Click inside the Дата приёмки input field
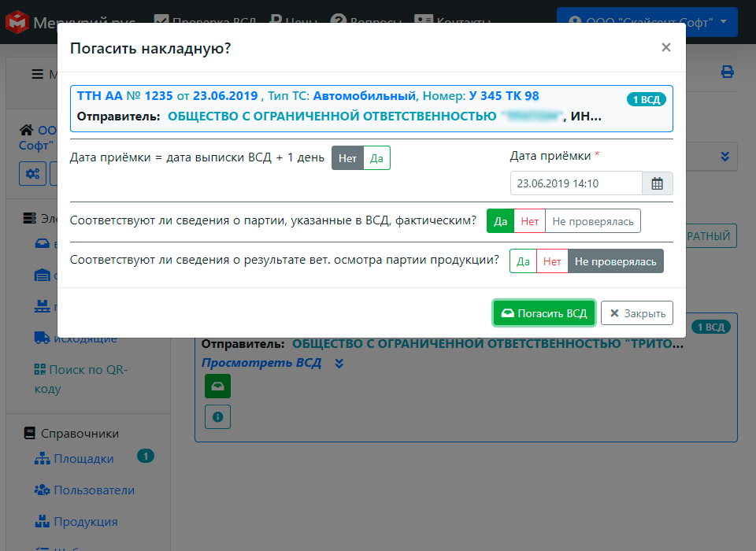The image size is (756, 551). [575, 183]
